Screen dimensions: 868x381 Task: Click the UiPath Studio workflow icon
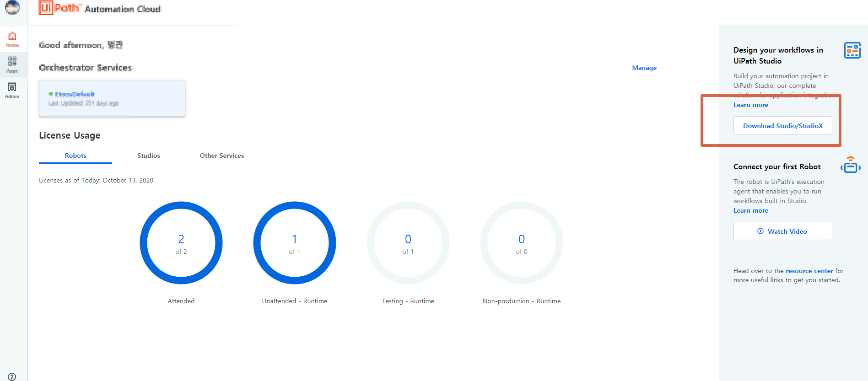pyautogui.click(x=852, y=50)
